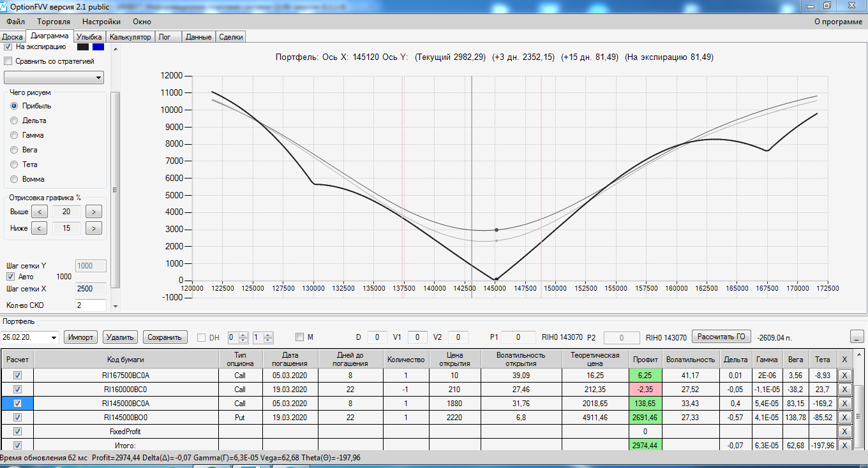Toggle the FixedProfit row checkbox
Image resolution: width=868 pixels, height=468 pixels.
pos(18,432)
